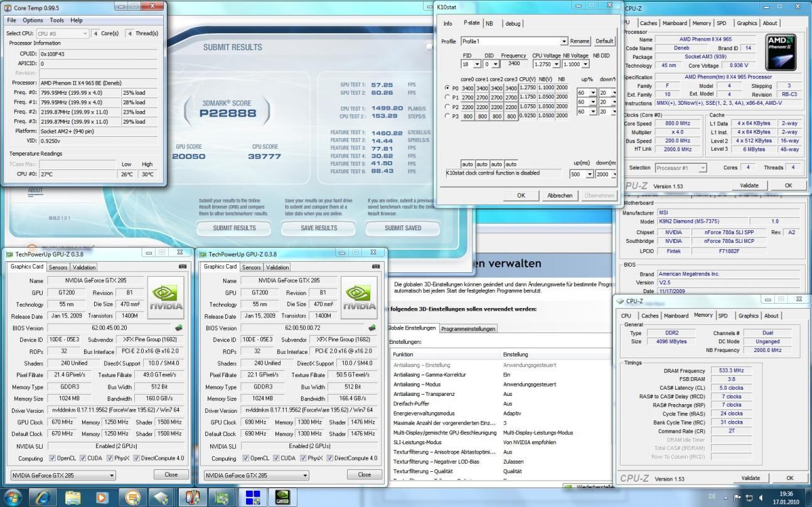Show hidden system tray icons arrow
This screenshot has width=812, height=507.
tap(725, 498)
